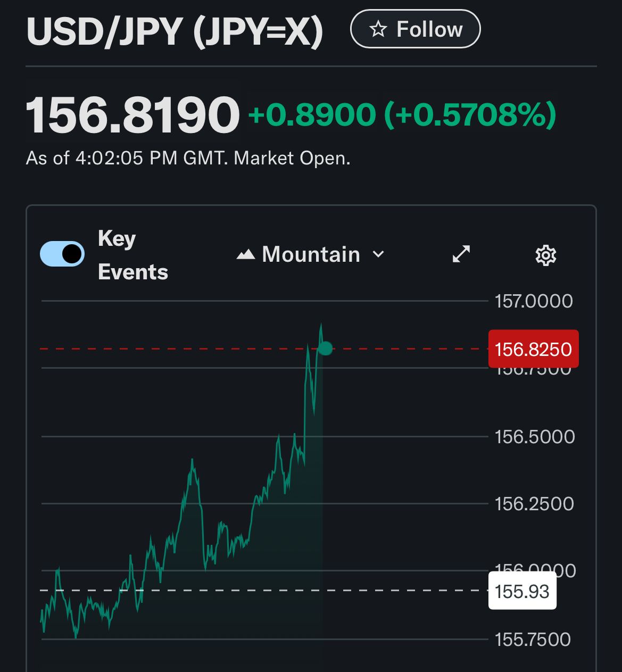Open the Mountain chart type dropdown
Viewport: 622px width, 672px height.
pos(311,255)
